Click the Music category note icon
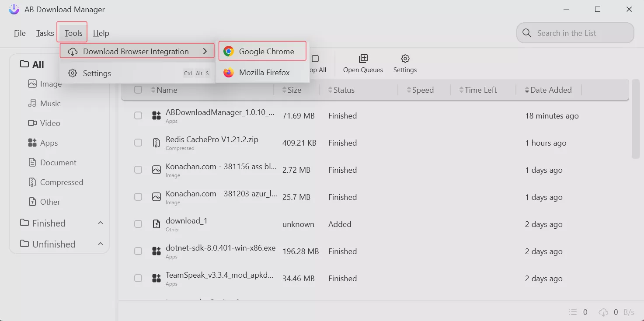The image size is (644, 321). coord(32,104)
